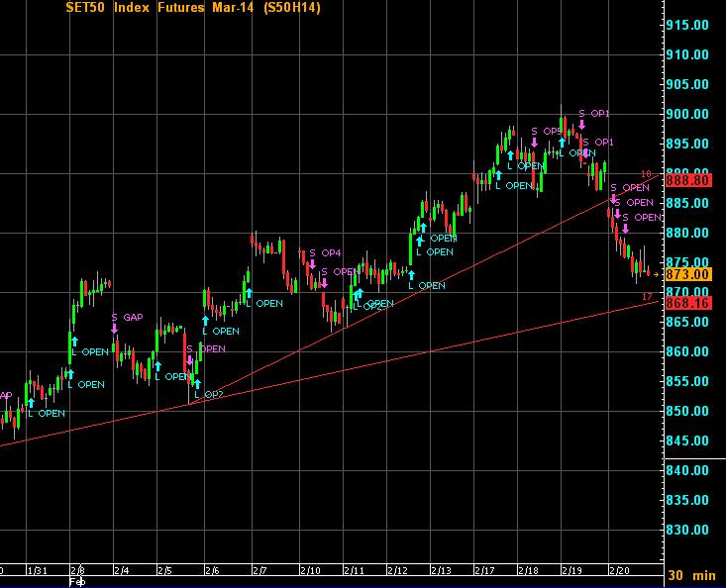726x588 pixels.
Task: Click trendline number label 17
Action: [x=647, y=297]
